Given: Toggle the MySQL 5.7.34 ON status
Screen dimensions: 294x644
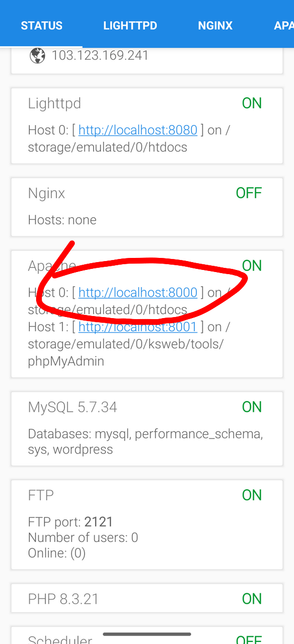Looking at the screenshot, I should [x=252, y=407].
